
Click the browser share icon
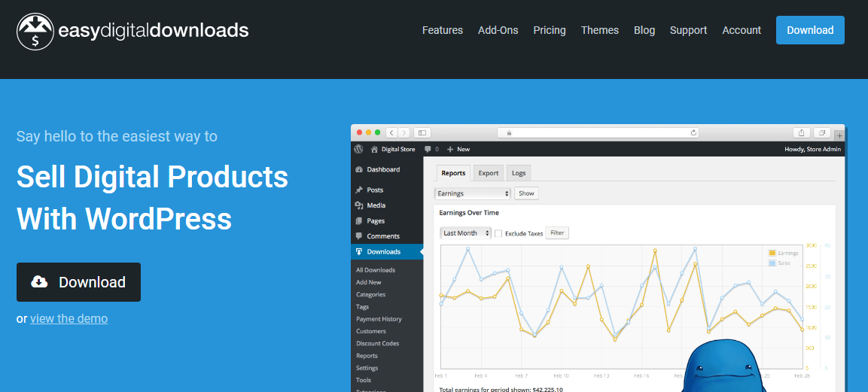pyautogui.click(x=802, y=132)
